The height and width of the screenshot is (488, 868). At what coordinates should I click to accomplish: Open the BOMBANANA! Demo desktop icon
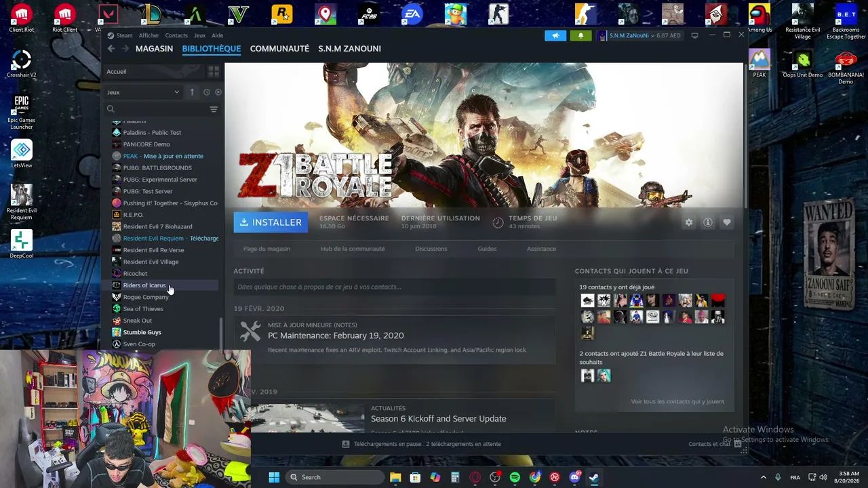(x=846, y=67)
